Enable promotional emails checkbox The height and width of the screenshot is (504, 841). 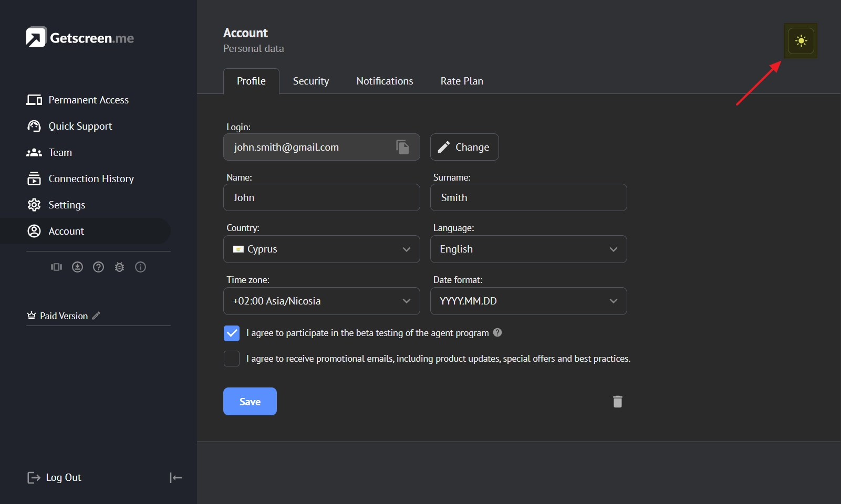pos(232,359)
